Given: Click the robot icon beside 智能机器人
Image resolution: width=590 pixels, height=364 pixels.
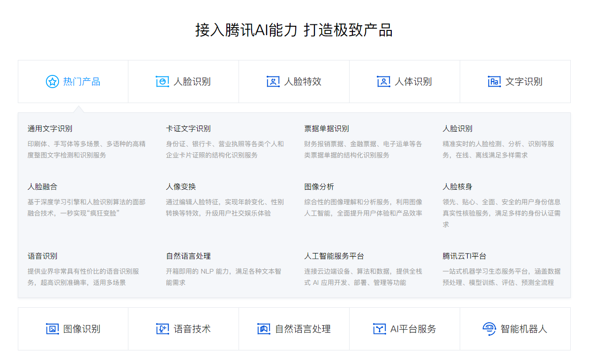Looking at the screenshot, I should [x=489, y=329].
